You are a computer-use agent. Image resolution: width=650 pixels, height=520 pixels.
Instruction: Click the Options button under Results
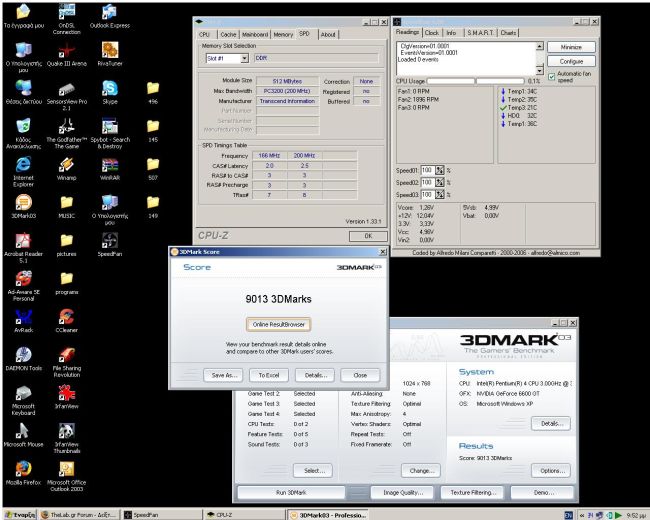(551, 471)
